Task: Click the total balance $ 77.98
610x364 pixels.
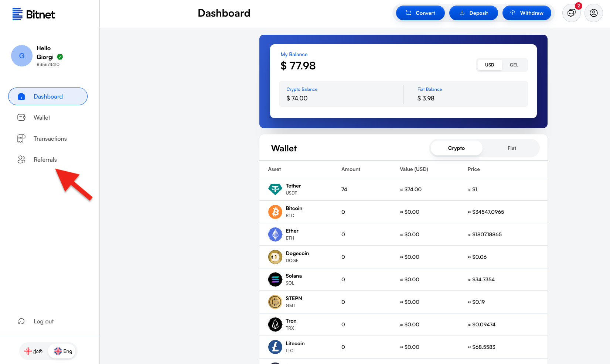Action: coord(298,66)
